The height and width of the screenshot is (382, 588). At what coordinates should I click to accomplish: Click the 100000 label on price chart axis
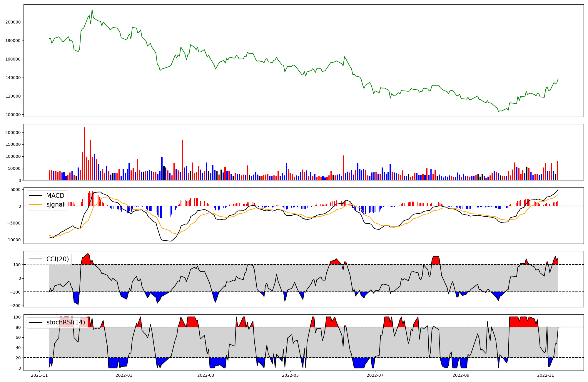pos(13,115)
